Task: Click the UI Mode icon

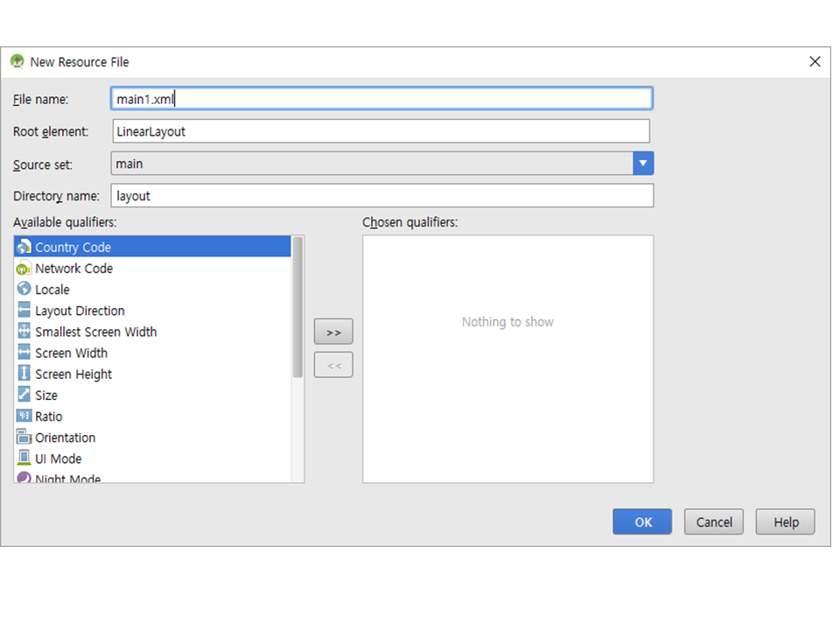Action: 24,458
